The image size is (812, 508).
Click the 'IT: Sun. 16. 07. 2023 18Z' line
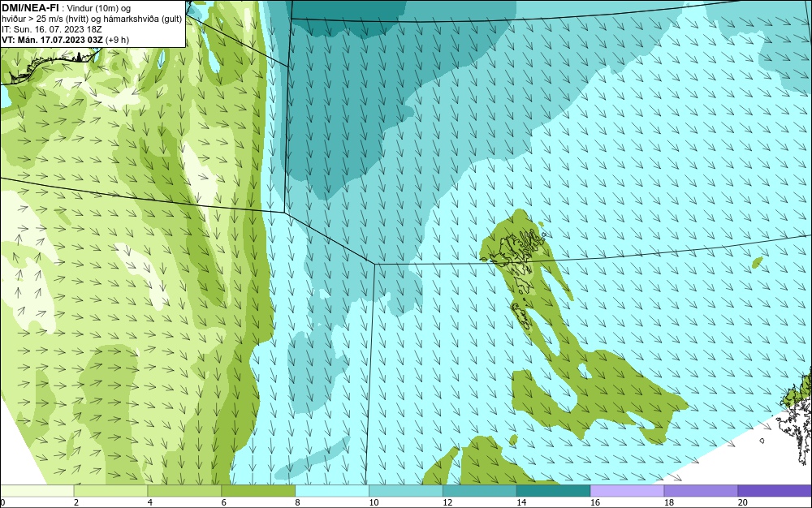point(52,29)
